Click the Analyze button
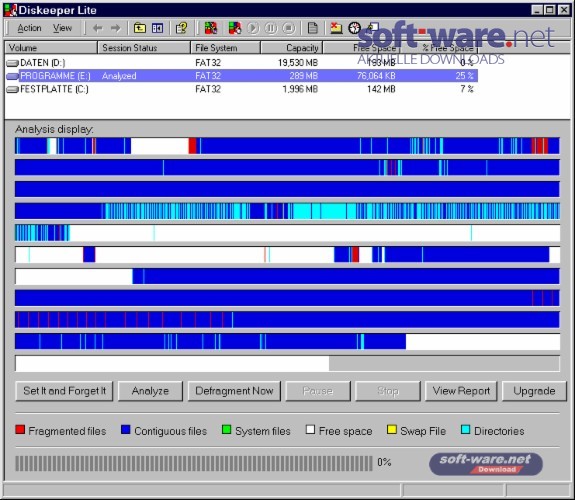 click(x=150, y=391)
